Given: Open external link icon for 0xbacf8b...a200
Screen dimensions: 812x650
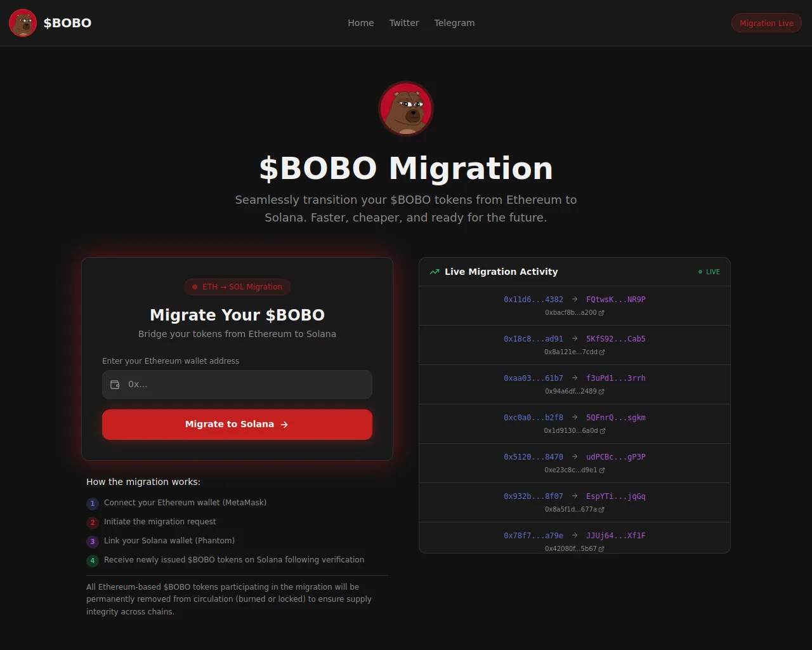Looking at the screenshot, I should pyautogui.click(x=601, y=313).
